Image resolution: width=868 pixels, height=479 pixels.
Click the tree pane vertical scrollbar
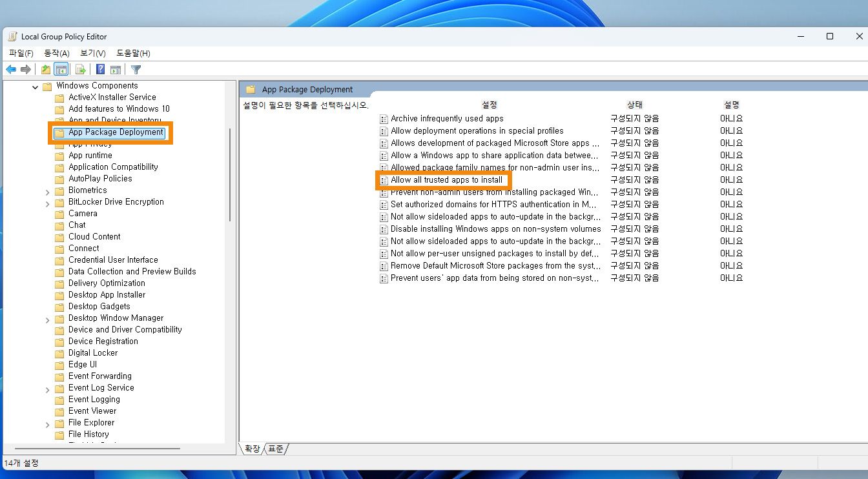point(230,175)
